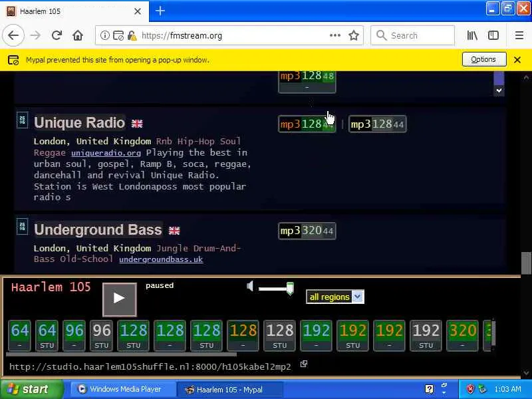
Task: Click the info icon beside Unique Radio
Action: coord(23,120)
